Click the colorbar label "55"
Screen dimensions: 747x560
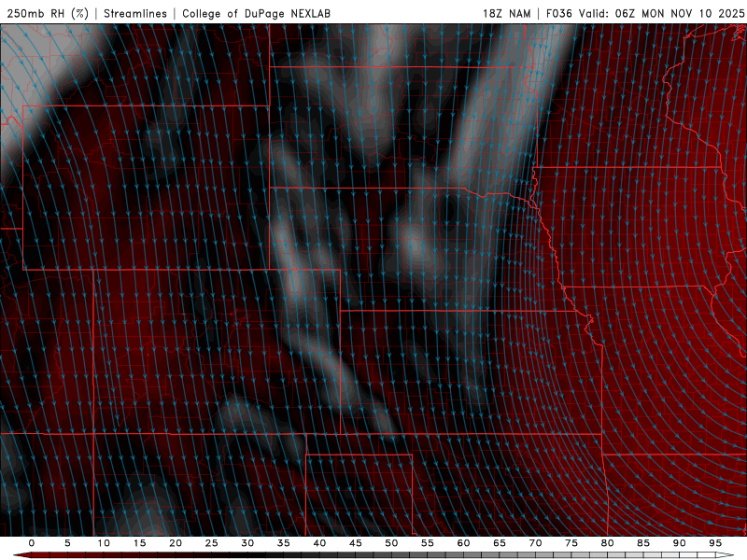(x=428, y=543)
